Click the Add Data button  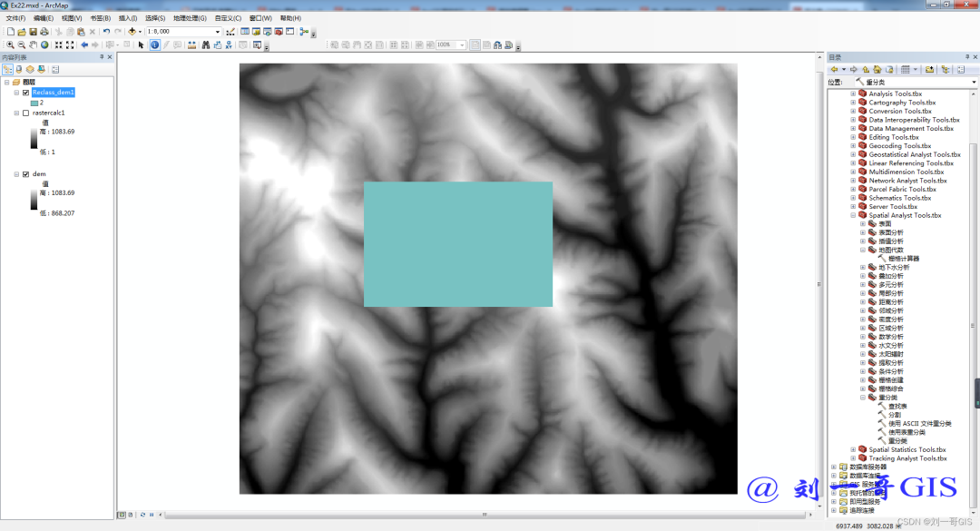(132, 31)
